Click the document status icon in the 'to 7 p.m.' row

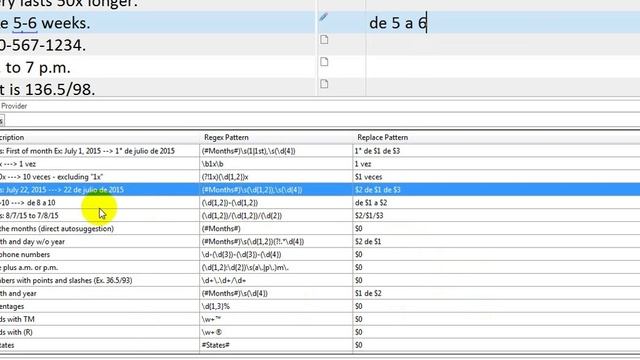[x=324, y=62]
